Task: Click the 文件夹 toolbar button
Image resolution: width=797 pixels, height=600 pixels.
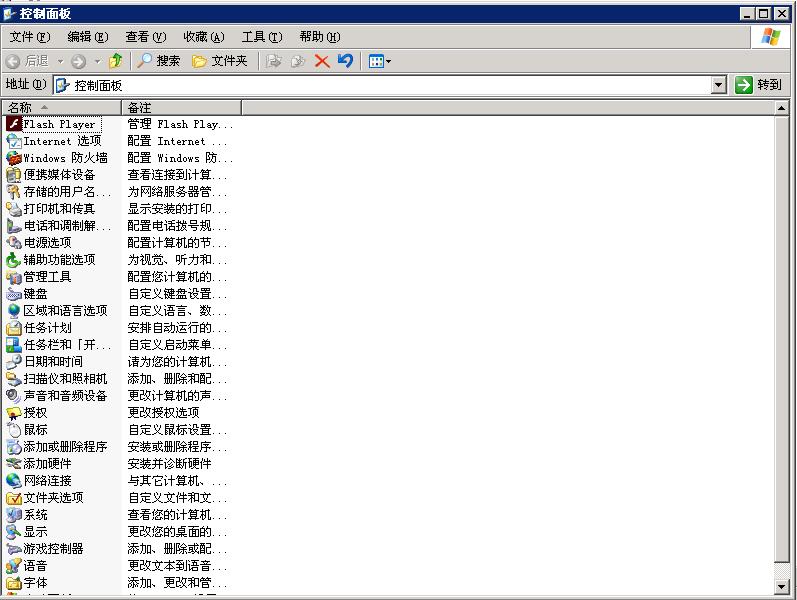Action: [220, 61]
